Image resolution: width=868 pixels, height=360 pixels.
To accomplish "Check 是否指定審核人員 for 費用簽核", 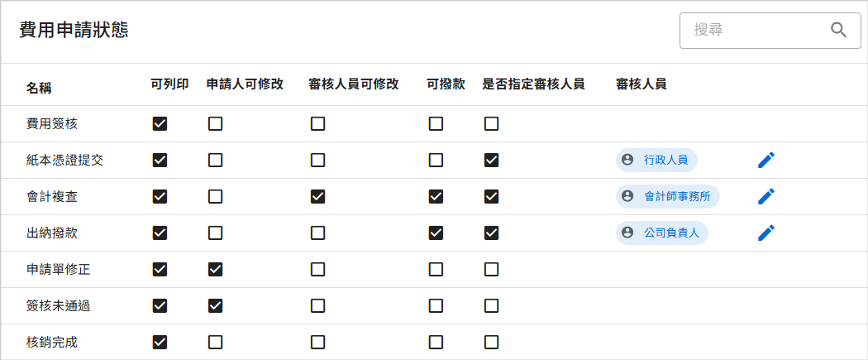I will [x=492, y=123].
